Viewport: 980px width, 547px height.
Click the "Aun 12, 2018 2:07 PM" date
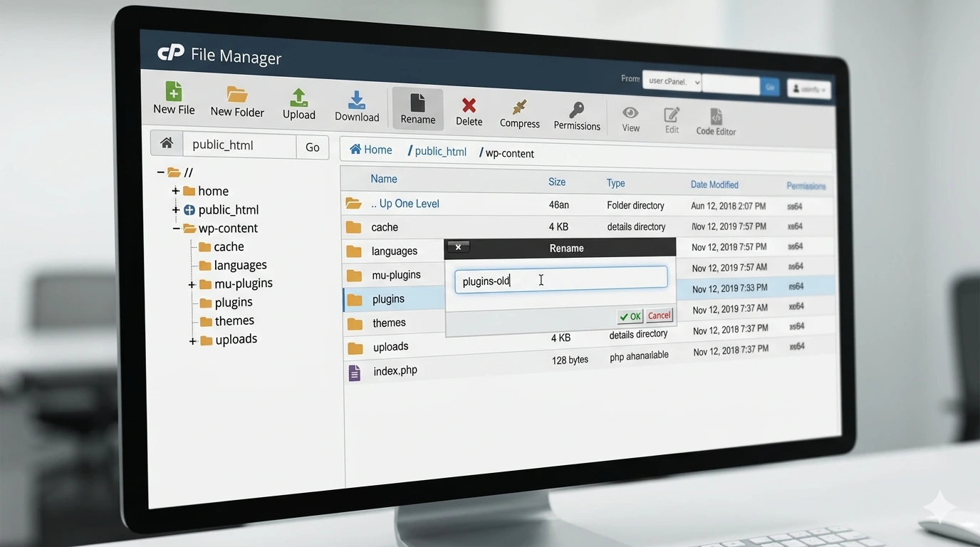click(x=729, y=206)
